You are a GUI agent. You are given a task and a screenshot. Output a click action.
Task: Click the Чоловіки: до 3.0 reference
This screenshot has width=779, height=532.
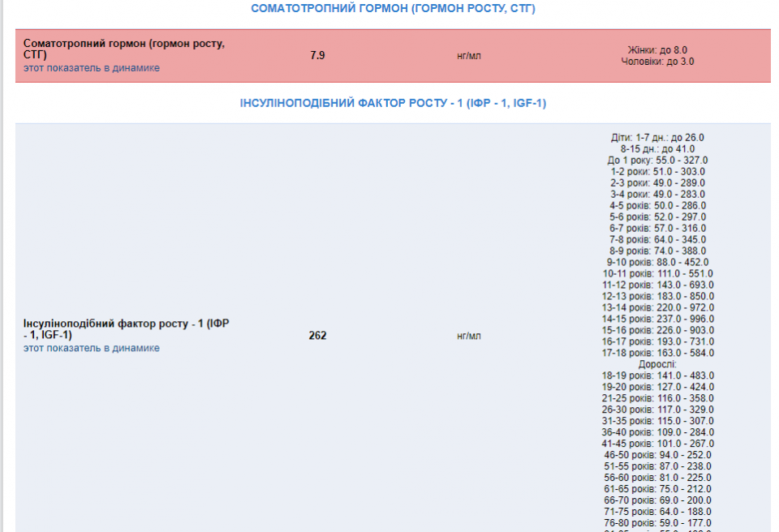point(657,62)
